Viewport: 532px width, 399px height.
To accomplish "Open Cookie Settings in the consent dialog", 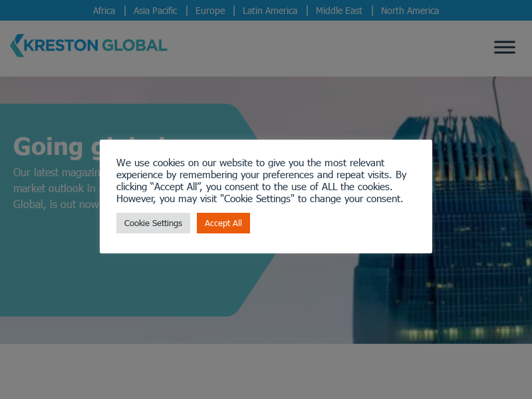I will [153, 223].
